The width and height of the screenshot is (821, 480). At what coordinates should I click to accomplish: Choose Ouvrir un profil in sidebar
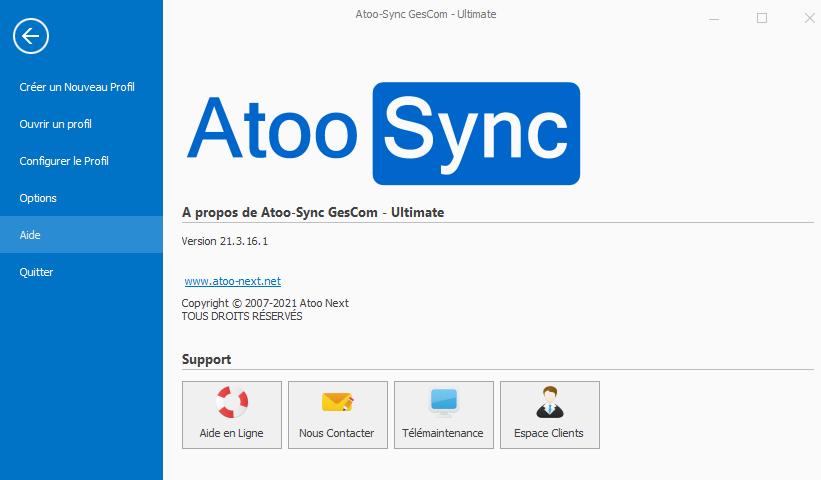pos(56,124)
